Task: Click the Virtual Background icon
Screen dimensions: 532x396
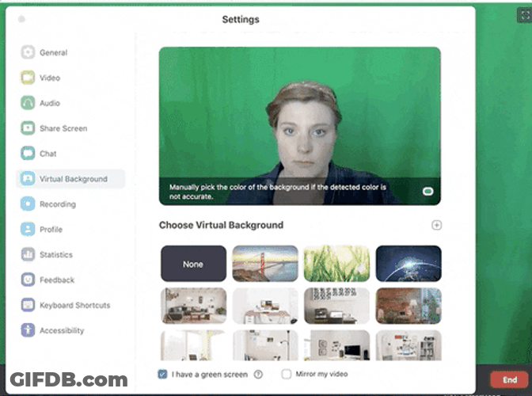Action: [x=28, y=178]
